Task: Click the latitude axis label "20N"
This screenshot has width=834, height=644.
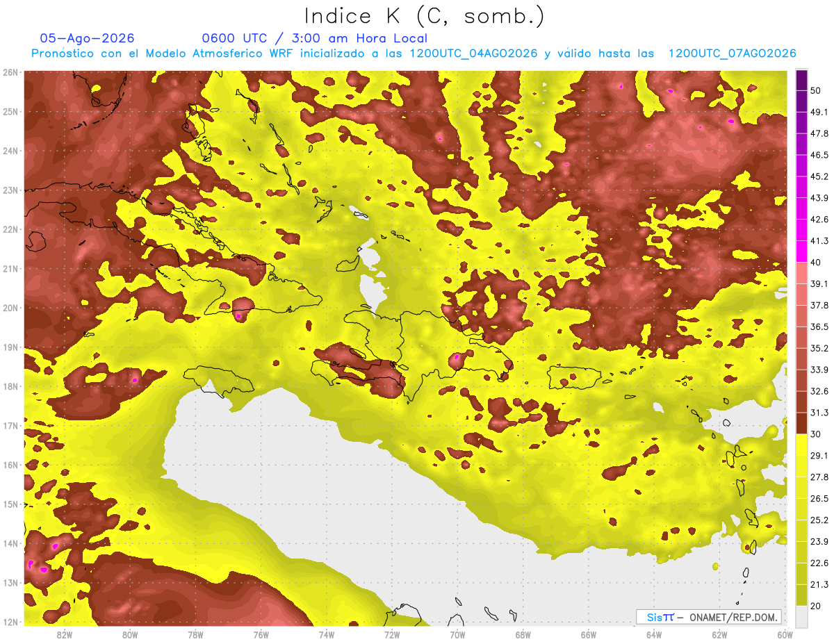Action: click(10, 308)
